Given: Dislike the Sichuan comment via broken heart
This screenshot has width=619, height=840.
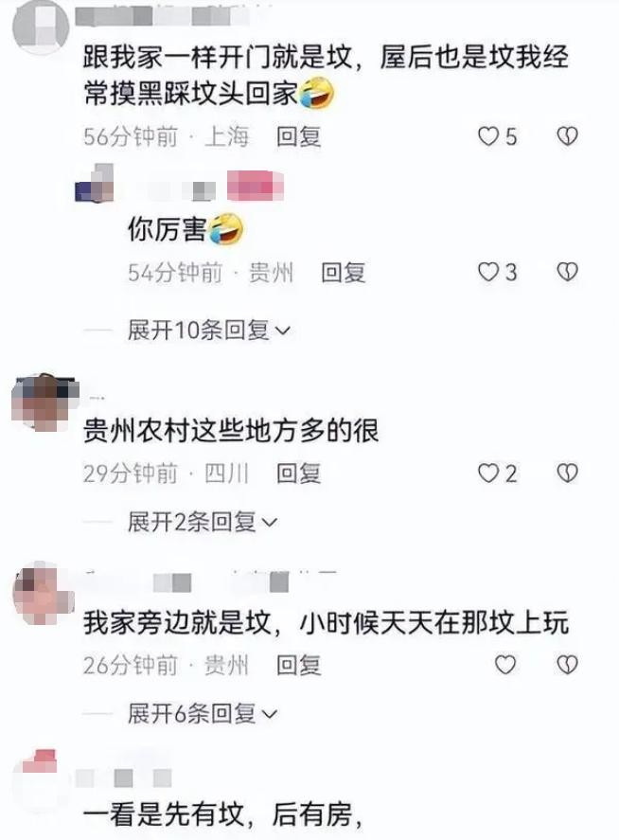Looking at the screenshot, I should 567,474.
